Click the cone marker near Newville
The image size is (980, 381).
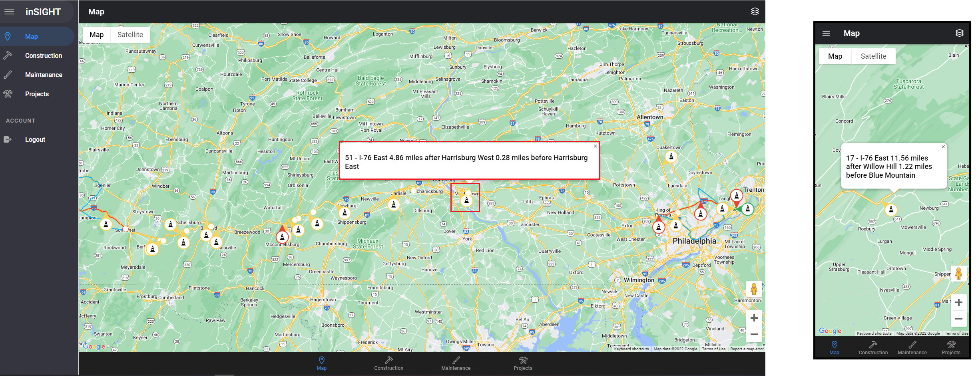pyautogui.click(x=345, y=213)
